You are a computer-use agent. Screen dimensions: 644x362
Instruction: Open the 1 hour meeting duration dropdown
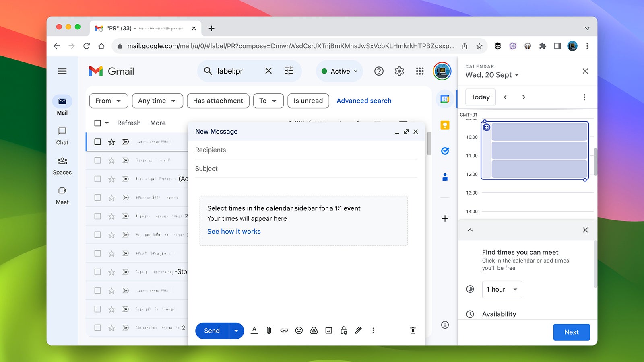(x=502, y=289)
